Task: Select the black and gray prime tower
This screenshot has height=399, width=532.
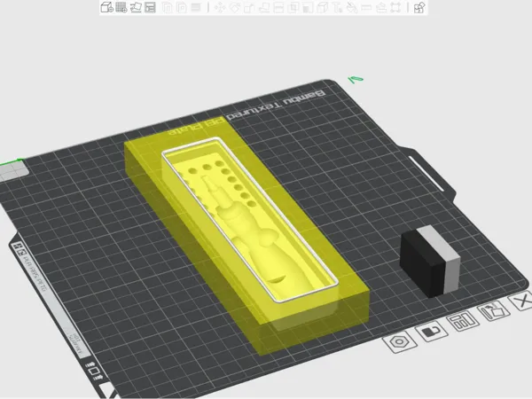Action: (x=430, y=262)
